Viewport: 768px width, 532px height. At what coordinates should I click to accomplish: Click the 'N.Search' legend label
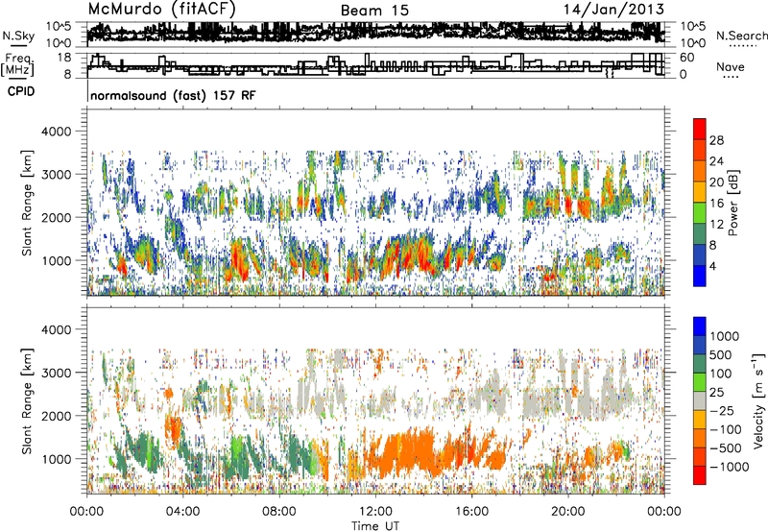coord(741,36)
